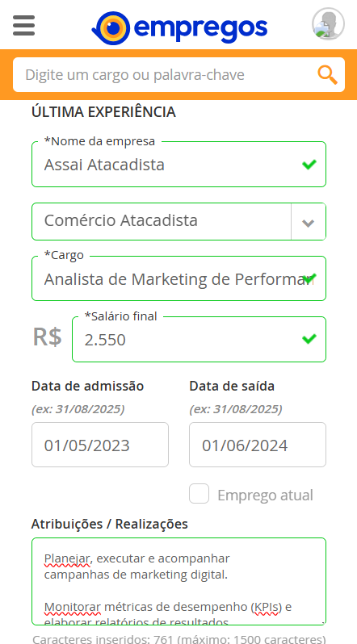357x644 pixels.
Task: Click the Empregos wordmark text
Action: pos(200,29)
